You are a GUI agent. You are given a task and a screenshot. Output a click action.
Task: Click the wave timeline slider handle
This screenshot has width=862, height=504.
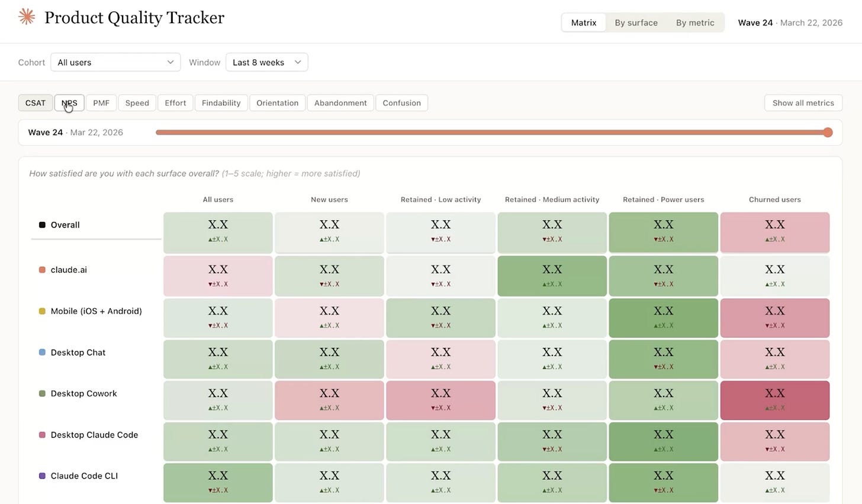[x=828, y=133]
